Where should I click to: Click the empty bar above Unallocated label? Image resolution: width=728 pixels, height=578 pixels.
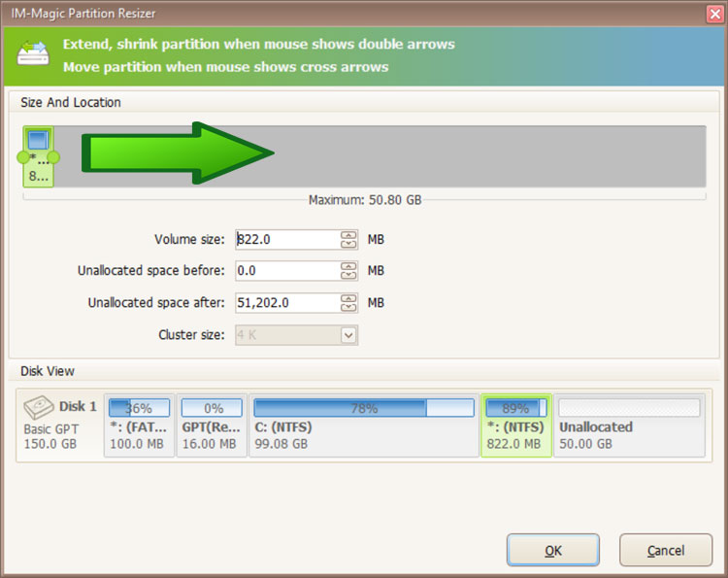(629, 408)
